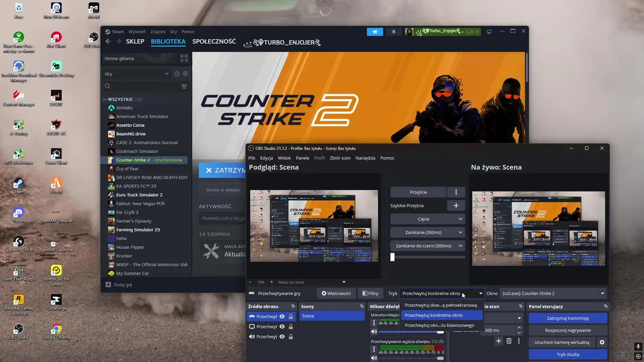Click Rozpocznij nagrywanie button
The width and height of the screenshot is (644, 362).
[x=568, y=330]
